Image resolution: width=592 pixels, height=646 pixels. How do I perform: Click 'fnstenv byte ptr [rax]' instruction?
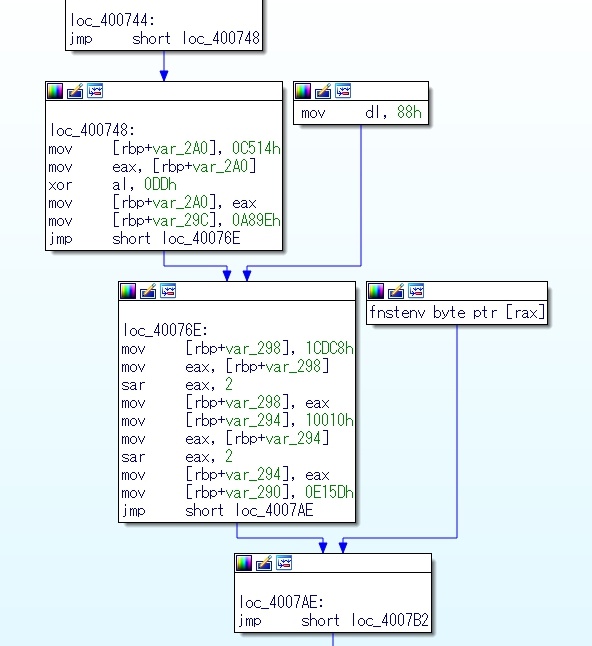coord(457,313)
